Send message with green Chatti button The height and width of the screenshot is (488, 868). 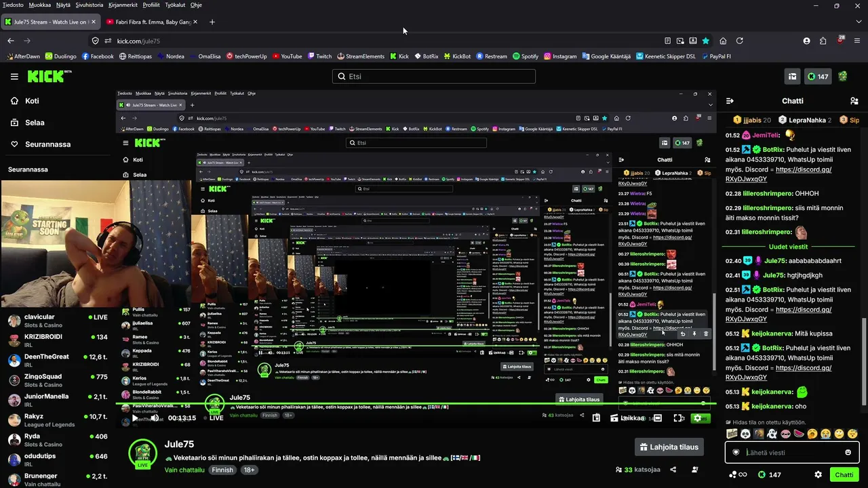click(x=844, y=475)
